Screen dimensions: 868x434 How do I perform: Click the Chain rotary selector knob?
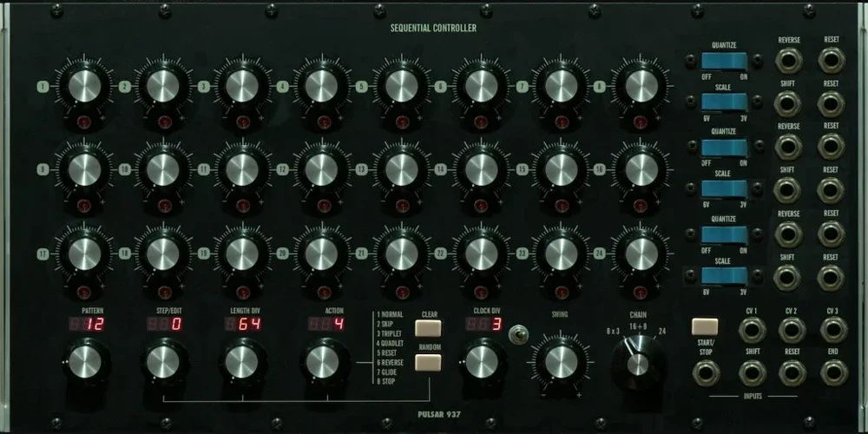638,363
